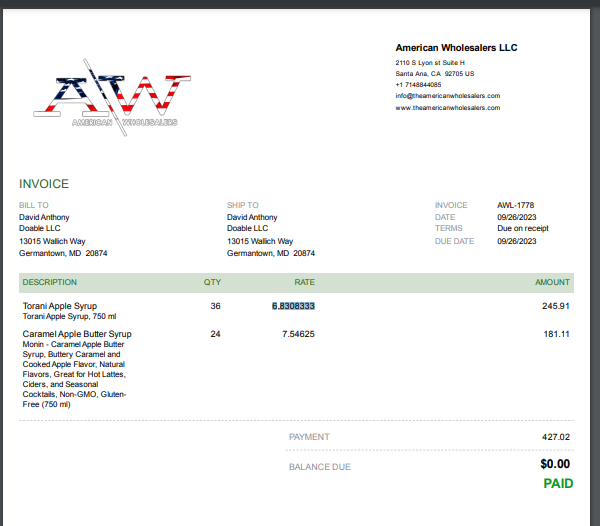600x526 pixels.
Task: Click the Monin - Caramel Apple Butter description text
Action: [74, 374]
